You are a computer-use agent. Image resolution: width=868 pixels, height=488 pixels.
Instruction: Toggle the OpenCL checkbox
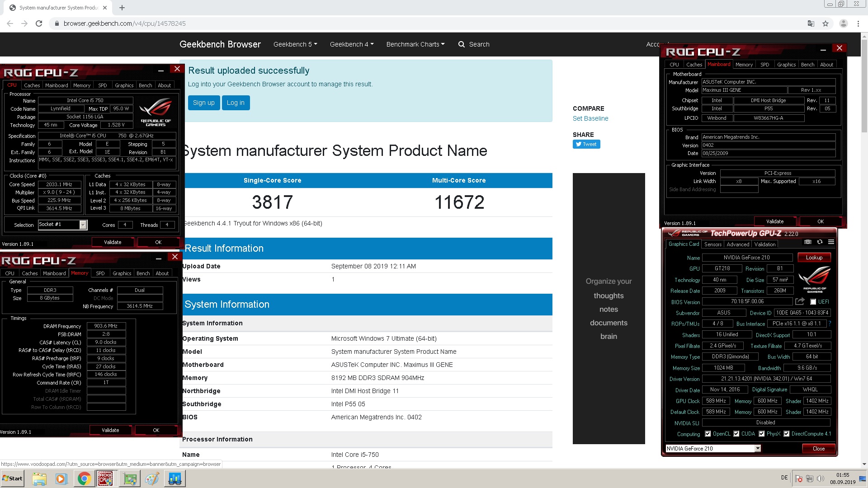(x=708, y=434)
